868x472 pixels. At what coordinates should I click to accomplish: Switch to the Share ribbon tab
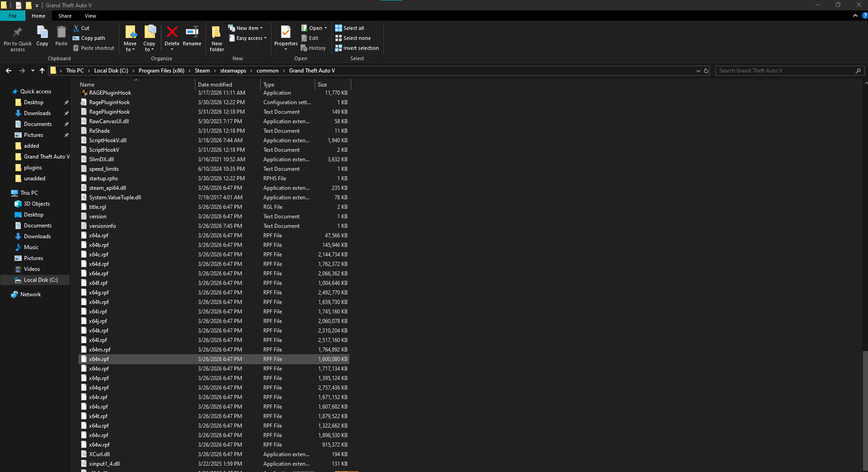pyautogui.click(x=65, y=16)
